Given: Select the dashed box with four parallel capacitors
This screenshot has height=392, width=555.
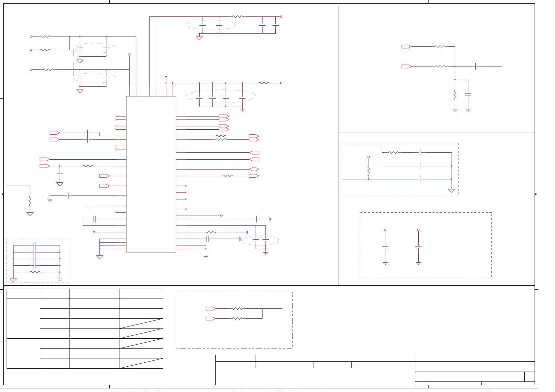Looking at the screenshot, I should point(38,260).
